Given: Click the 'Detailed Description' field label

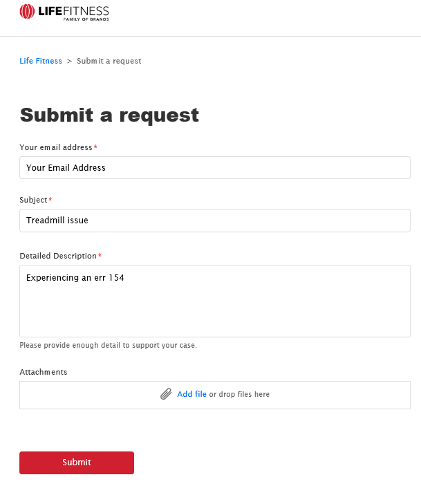Looking at the screenshot, I should pyautogui.click(x=58, y=256).
